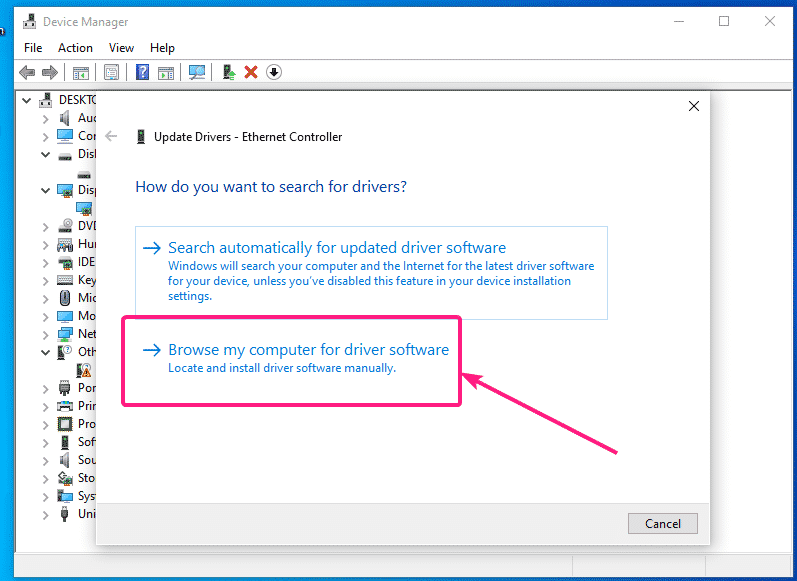Viewport: 797px width, 581px height.
Task: Select the Ethernet Controller warning icon
Action: click(84, 370)
